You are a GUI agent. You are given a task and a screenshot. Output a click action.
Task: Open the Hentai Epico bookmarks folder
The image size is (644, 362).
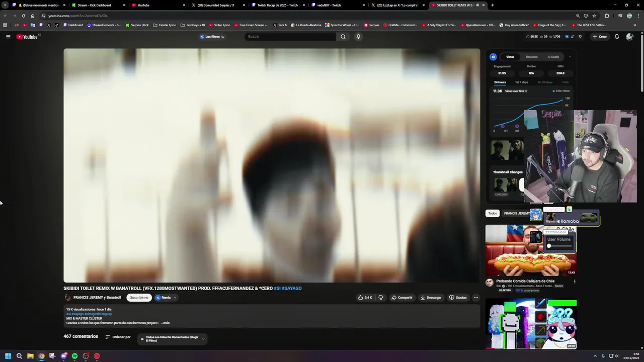[x=165, y=25]
